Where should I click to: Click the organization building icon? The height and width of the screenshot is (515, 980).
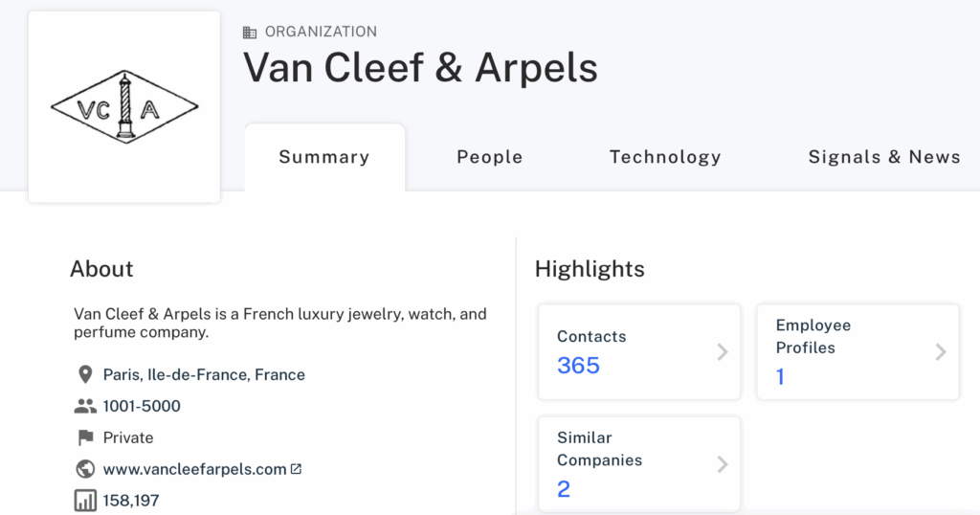coord(251,32)
